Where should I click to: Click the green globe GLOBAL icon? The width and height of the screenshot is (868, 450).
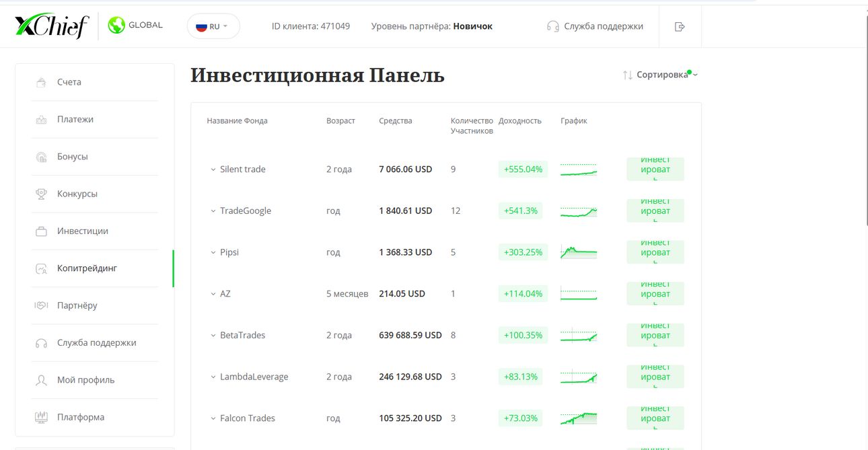coord(116,26)
